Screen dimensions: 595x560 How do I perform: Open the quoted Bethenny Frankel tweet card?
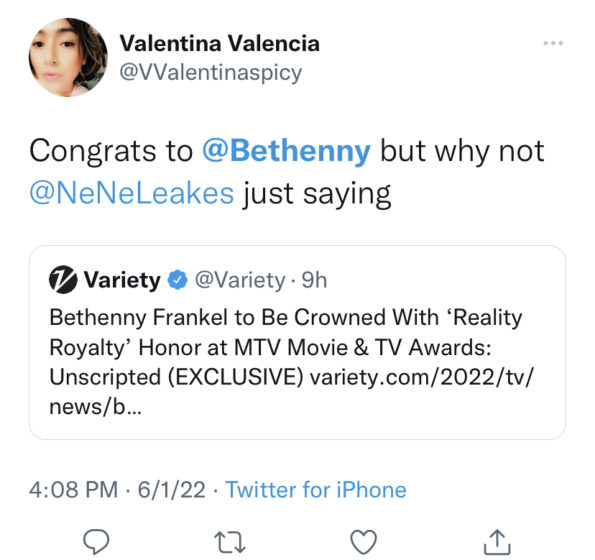pos(297,343)
